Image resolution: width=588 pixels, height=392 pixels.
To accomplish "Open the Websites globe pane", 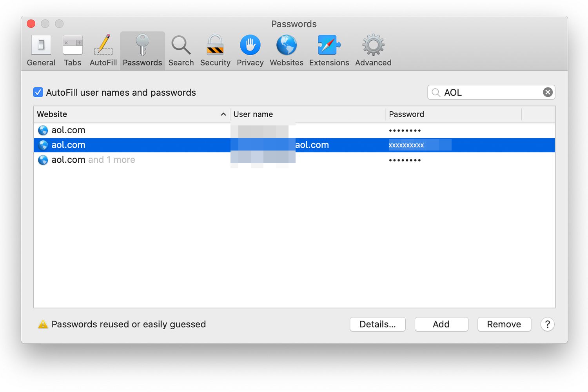I will tap(287, 51).
